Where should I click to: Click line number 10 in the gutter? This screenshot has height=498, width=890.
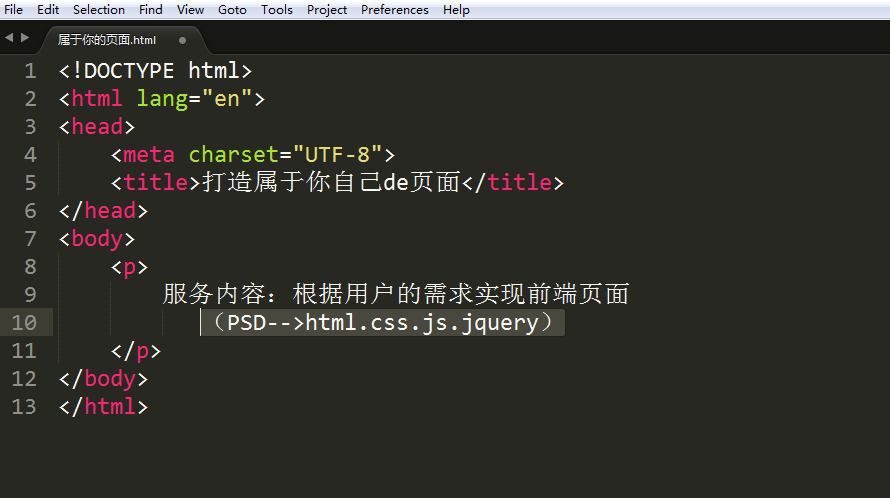[x=24, y=323]
